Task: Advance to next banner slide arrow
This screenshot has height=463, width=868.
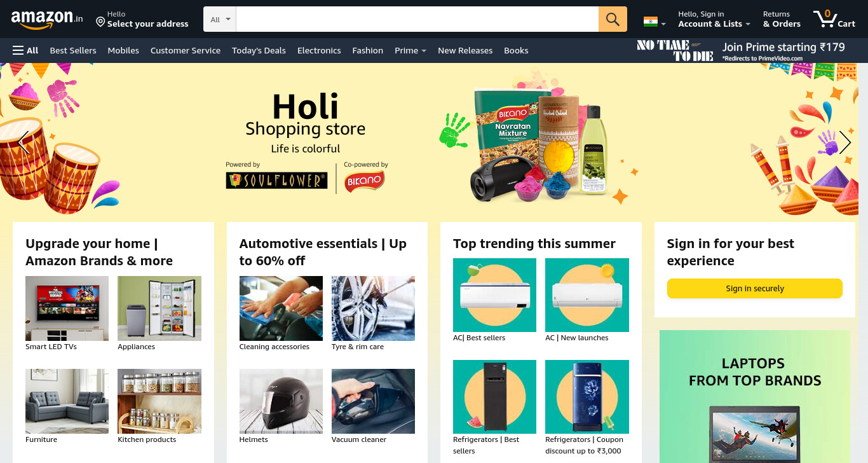Action: (844, 142)
